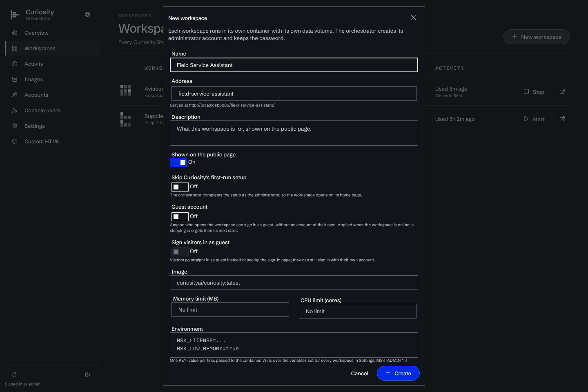Start the Supplier workspace
The image size is (588, 392).
(534, 119)
